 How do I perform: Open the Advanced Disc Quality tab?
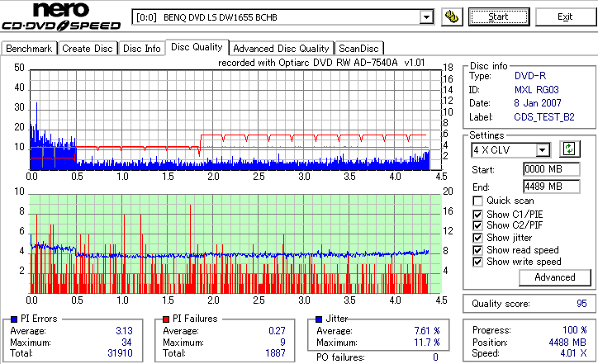point(281,49)
